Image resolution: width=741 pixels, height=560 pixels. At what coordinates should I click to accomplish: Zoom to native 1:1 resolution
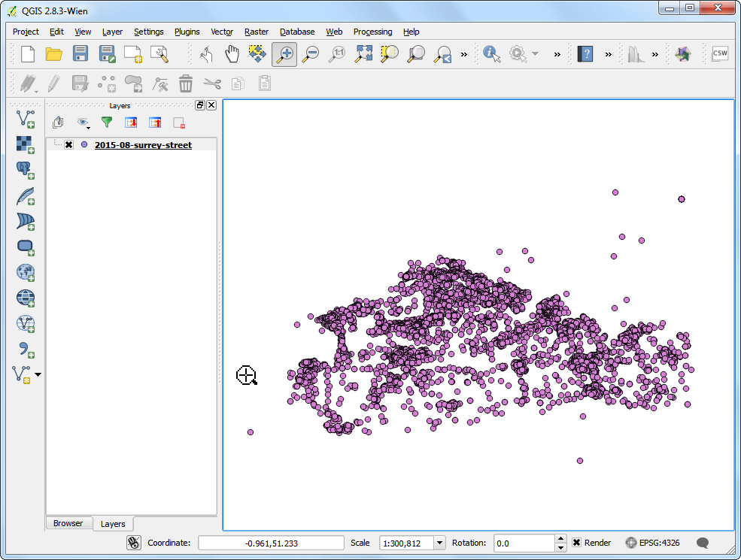click(338, 54)
